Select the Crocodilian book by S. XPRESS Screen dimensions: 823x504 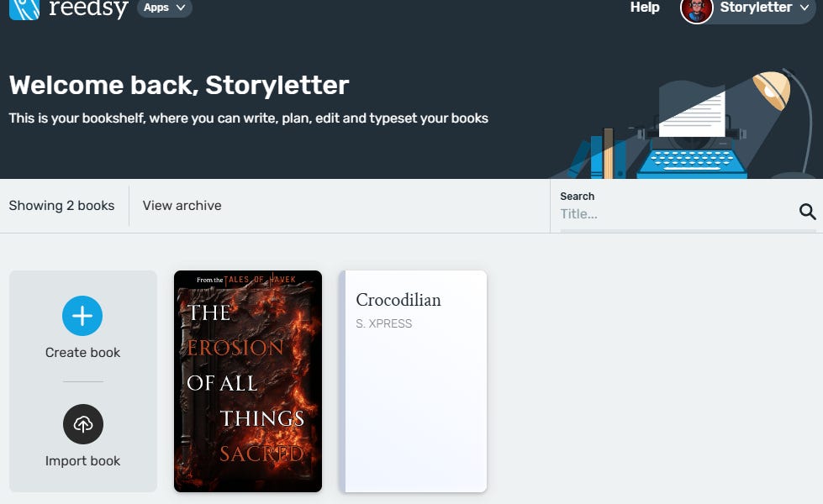pyautogui.click(x=414, y=381)
